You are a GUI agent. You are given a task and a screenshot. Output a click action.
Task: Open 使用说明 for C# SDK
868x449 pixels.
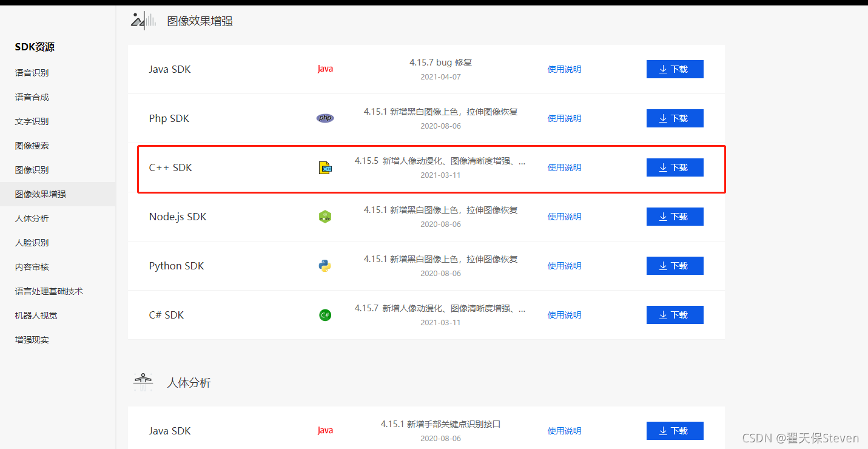564,315
